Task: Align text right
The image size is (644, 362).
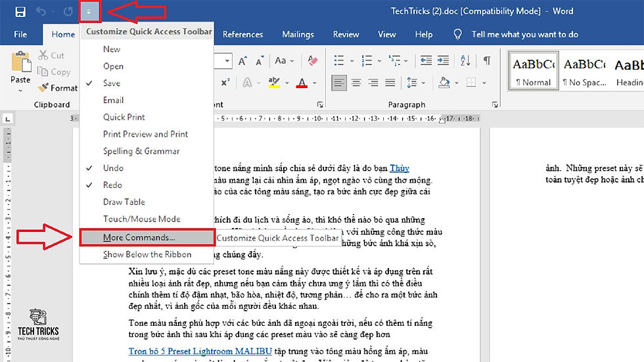Action: [x=373, y=83]
